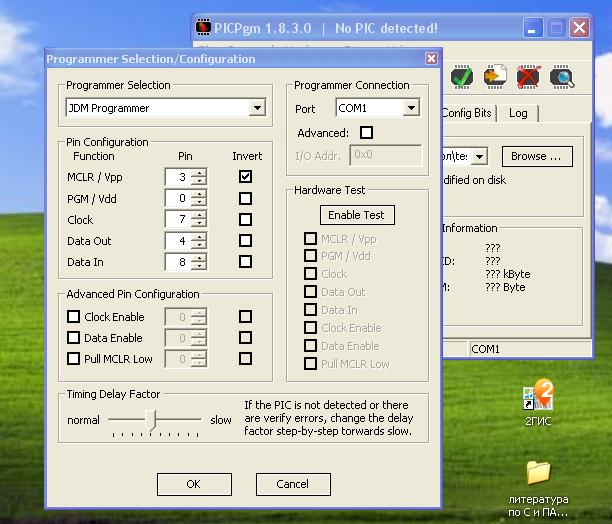This screenshot has height=524, width=612.
Task: Click COM1 in the PICPgm status bar
Action: point(485,349)
